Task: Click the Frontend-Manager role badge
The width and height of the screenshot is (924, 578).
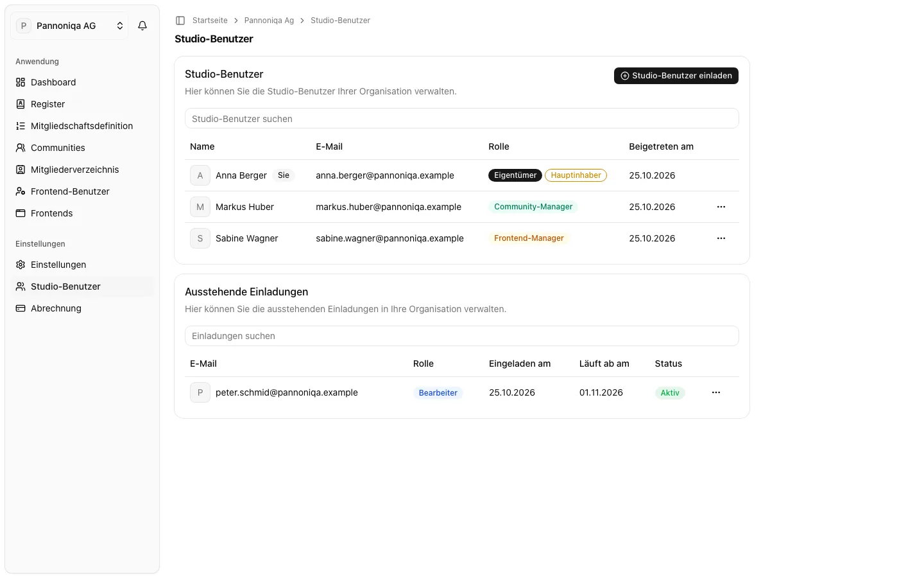Action: pyautogui.click(x=529, y=238)
